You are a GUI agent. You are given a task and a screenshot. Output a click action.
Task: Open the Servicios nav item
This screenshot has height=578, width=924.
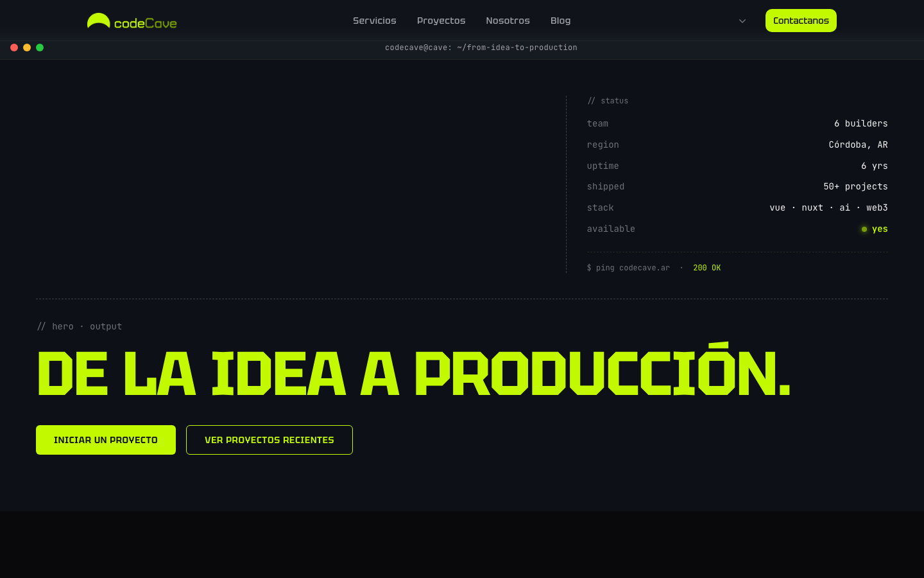click(375, 21)
